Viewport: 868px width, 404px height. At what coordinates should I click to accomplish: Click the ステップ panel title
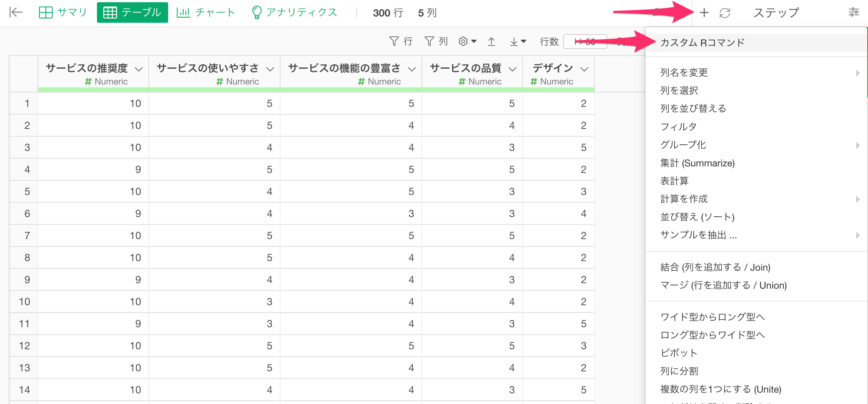(x=776, y=12)
